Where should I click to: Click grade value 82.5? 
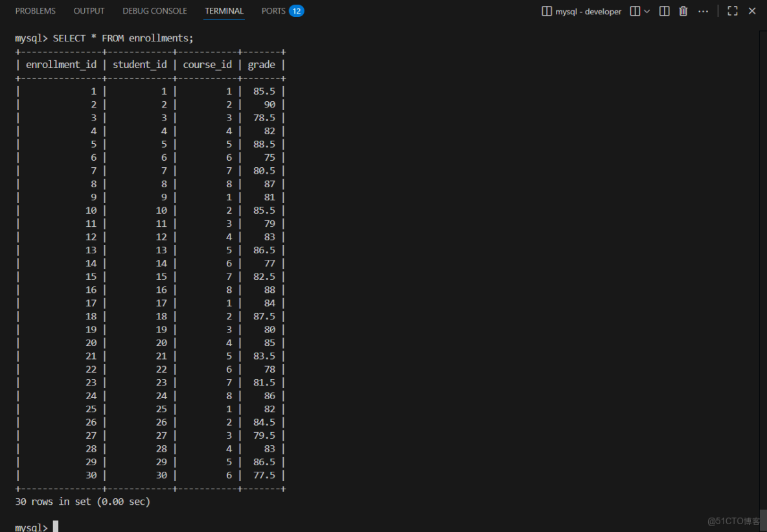264,276
